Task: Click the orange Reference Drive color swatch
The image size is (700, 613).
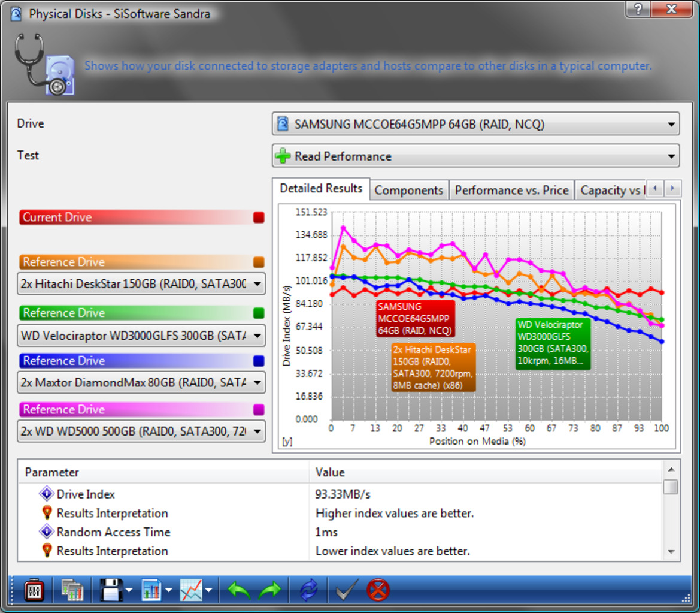Action: pyautogui.click(x=259, y=262)
